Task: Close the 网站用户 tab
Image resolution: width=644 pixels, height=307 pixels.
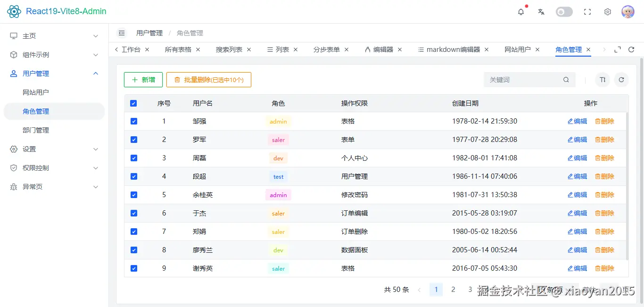Action: (x=537, y=50)
